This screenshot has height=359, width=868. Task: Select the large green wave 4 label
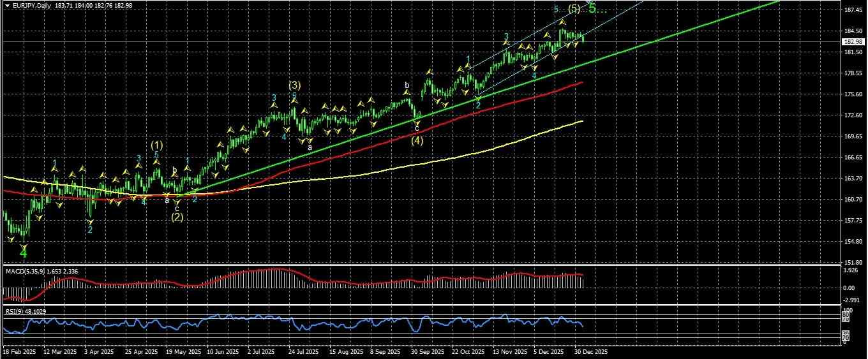pyautogui.click(x=24, y=253)
